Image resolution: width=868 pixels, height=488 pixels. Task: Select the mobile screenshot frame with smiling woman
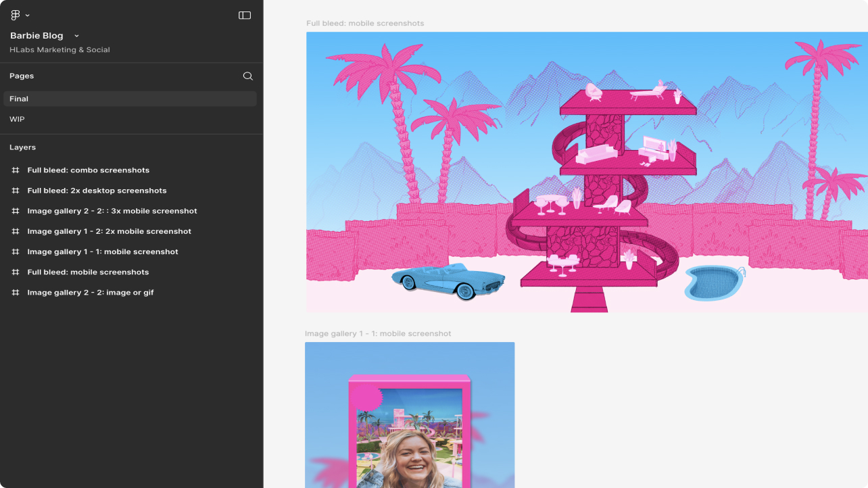410,415
